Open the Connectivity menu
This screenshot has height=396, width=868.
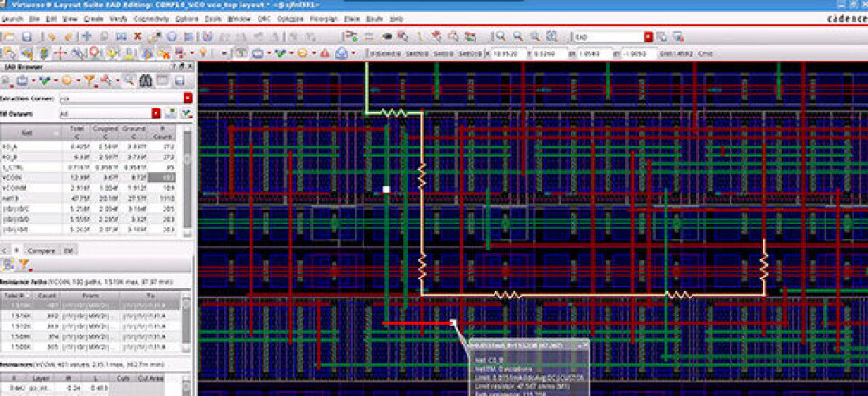[151, 18]
